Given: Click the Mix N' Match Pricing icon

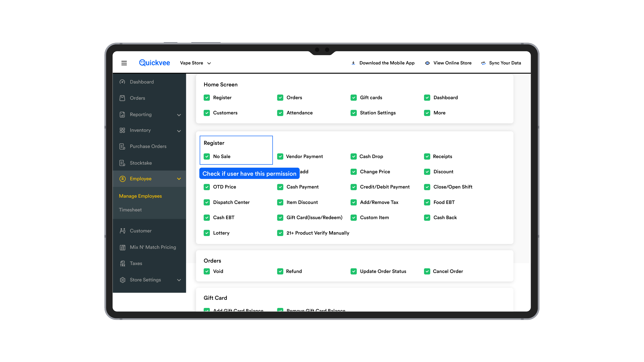Looking at the screenshot, I should (122, 247).
